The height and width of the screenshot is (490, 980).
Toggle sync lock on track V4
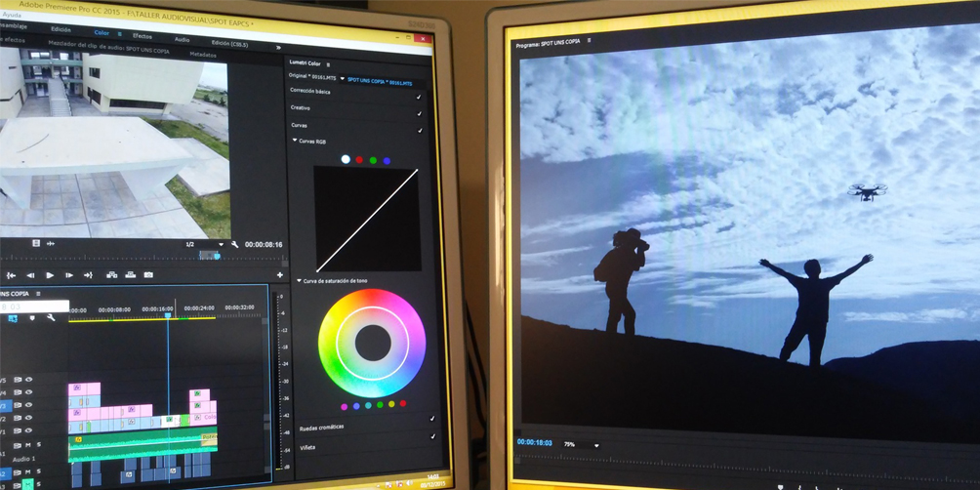pyautogui.click(x=18, y=392)
